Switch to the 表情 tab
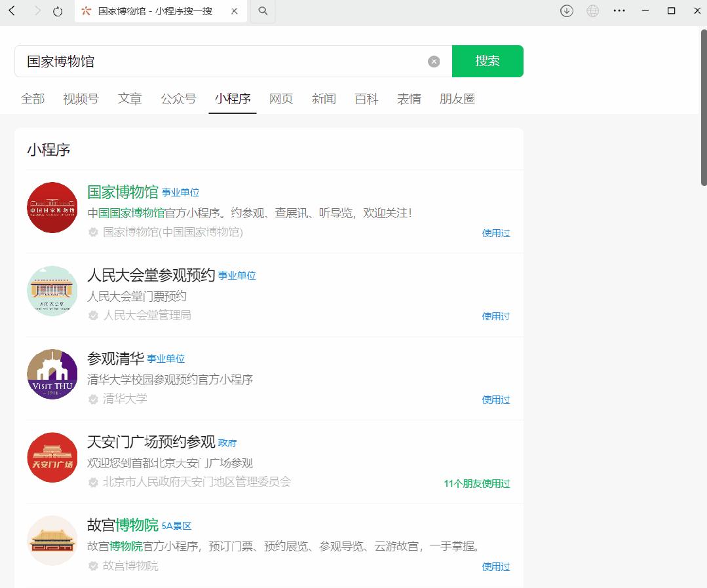This screenshot has height=588, width=707. pos(409,99)
